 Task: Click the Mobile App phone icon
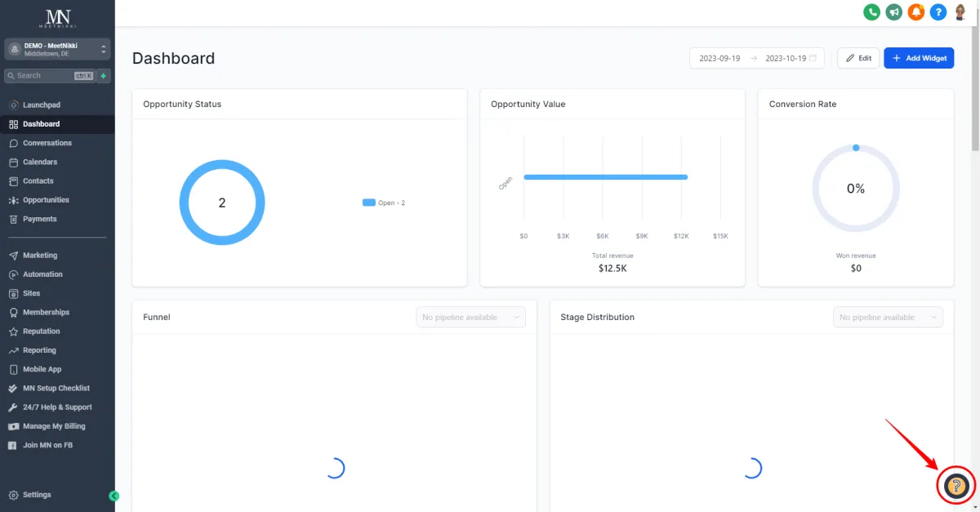pyautogui.click(x=14, y=369)
